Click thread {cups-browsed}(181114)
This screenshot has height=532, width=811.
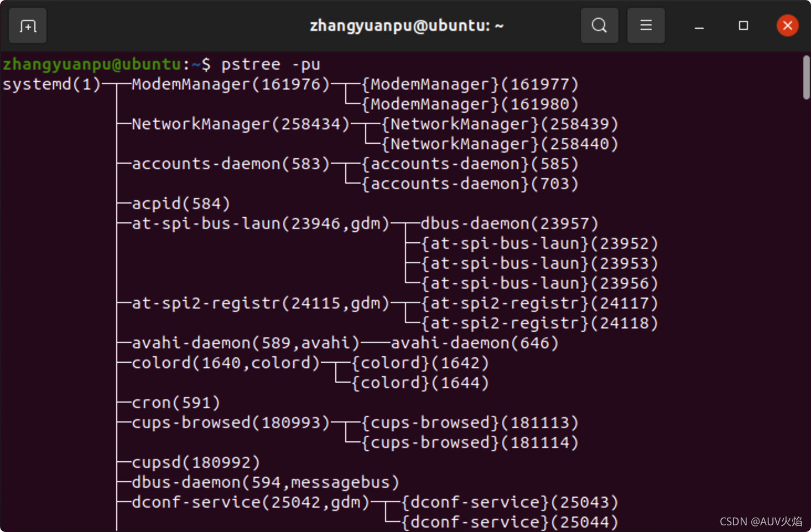470,442
